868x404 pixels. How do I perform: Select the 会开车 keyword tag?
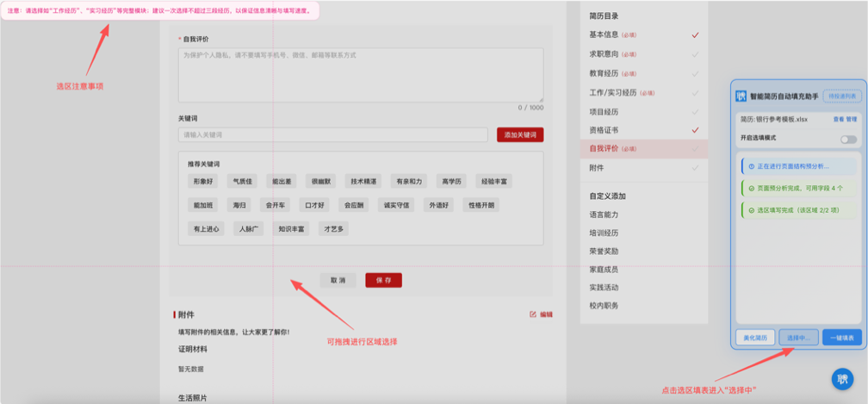276,205
